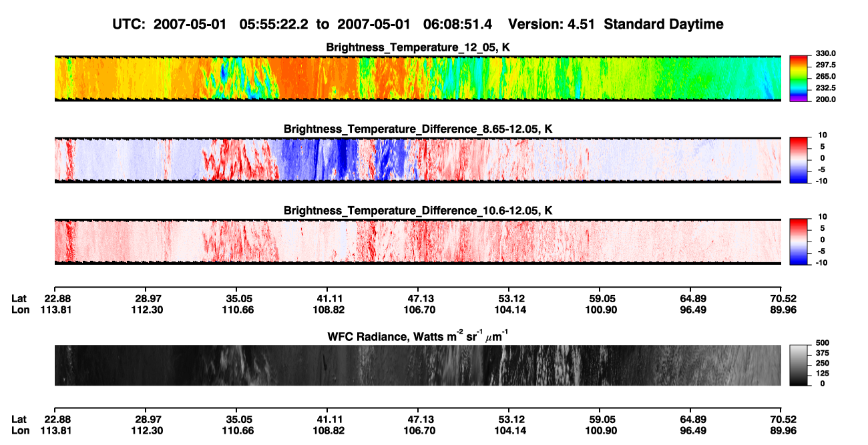The height and width of the screenshot is (445, 868).
Task: Click the grayscale colorbar for WFC Radiance
Action: (798, 365)
